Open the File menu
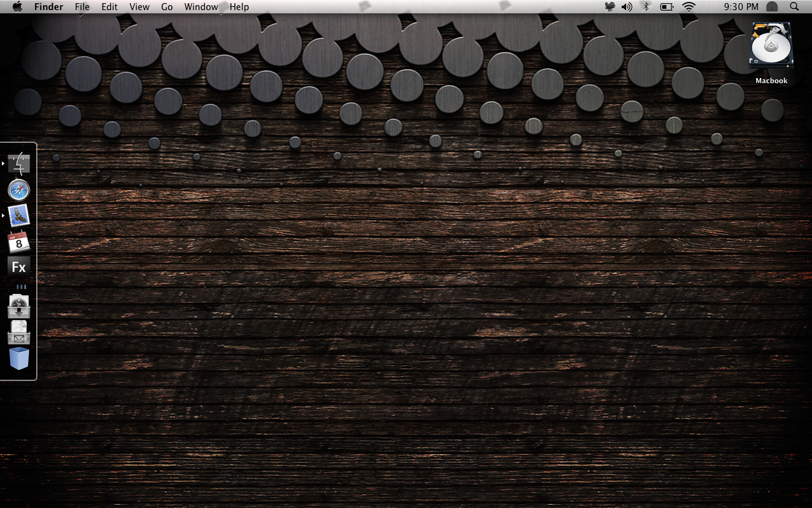812x508 pixels. 82,6
